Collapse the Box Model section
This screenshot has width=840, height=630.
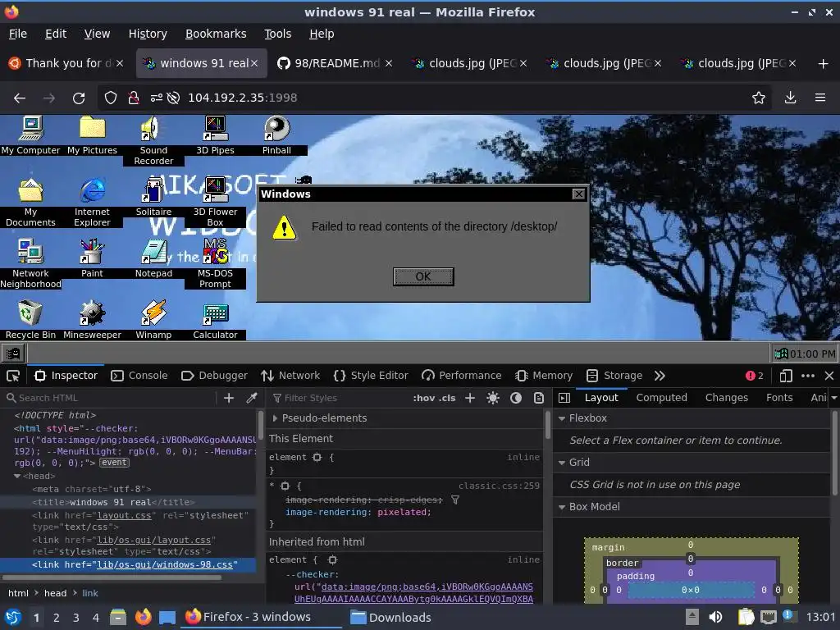(x=562, y=507)
